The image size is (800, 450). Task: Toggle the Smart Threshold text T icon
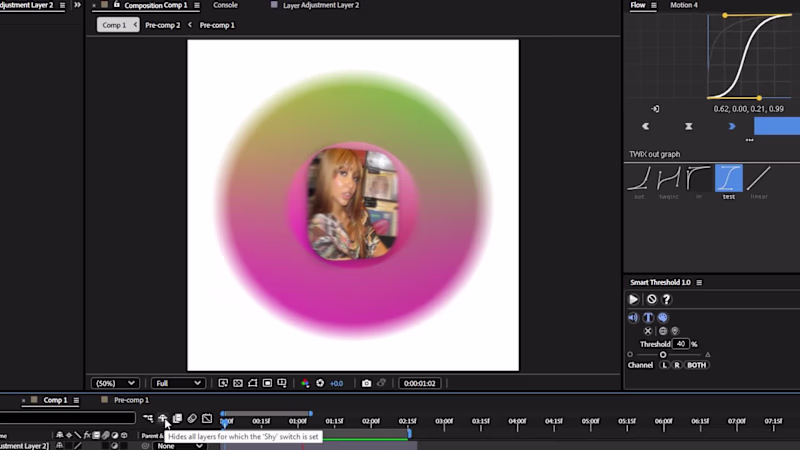[x=648, y=317]
